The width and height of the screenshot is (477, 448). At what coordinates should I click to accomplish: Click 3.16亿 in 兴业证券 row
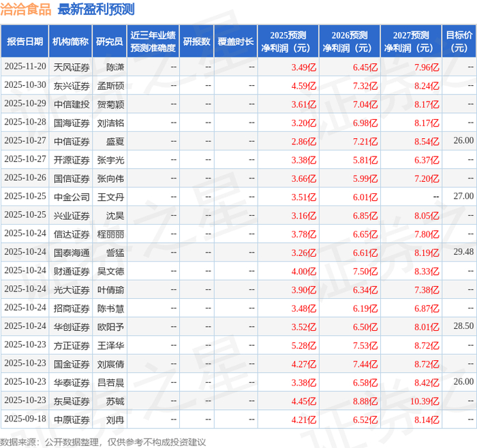(304, 216)
